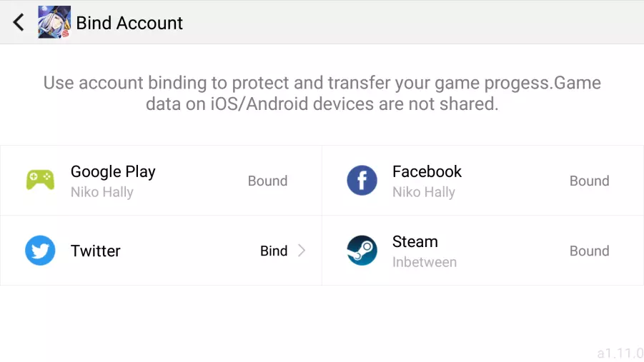Click Niko Hally under Facebook
This screenshot has width=644, height=362.
tap(424, 192)
